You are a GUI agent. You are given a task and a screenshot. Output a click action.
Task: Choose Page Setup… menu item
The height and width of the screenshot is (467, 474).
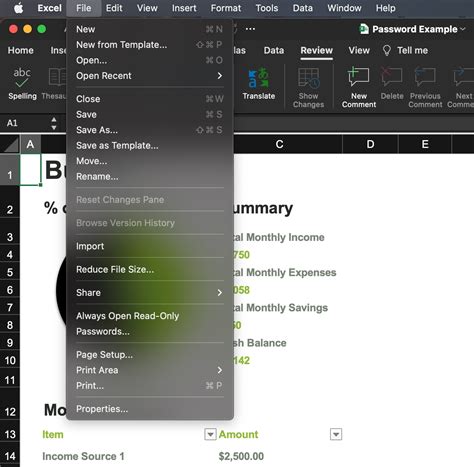point(150,355)
